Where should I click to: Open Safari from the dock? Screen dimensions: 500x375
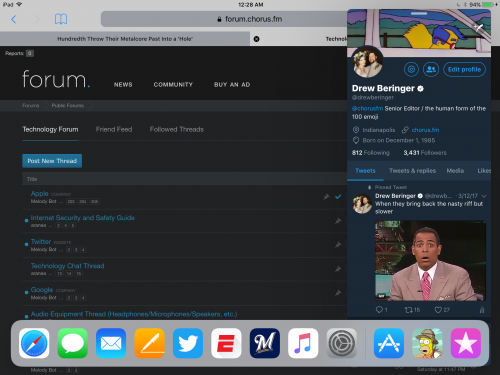click(34, 343)
